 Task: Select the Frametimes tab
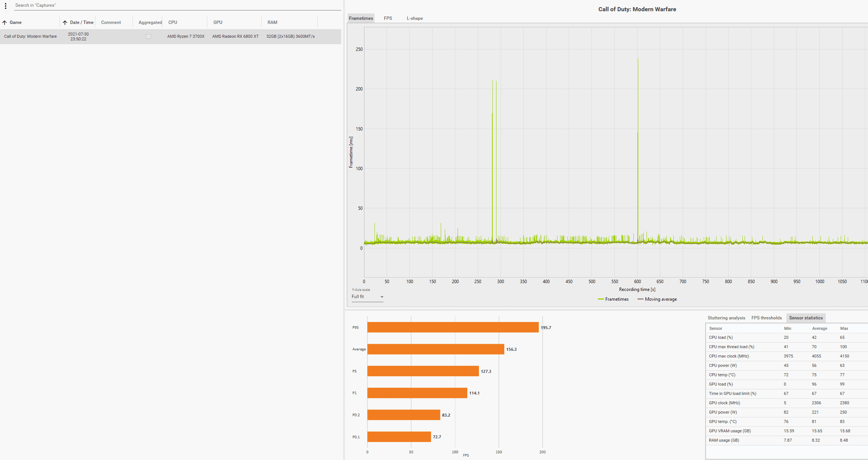(361, 18)
